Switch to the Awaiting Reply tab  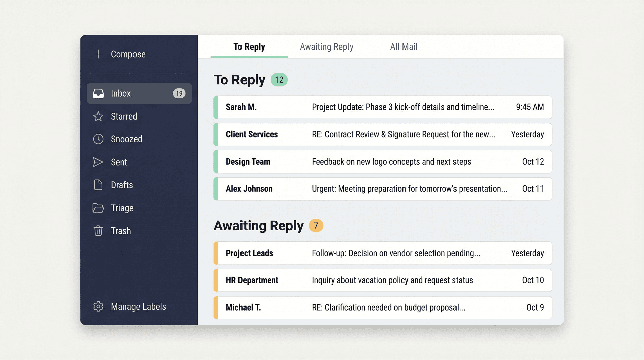pos(326,47)
